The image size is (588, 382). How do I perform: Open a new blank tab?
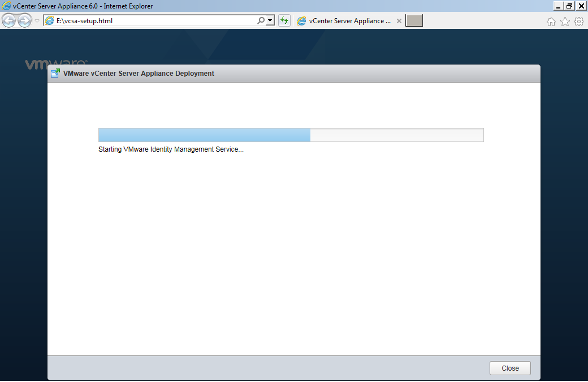click(x=414, y=20)
